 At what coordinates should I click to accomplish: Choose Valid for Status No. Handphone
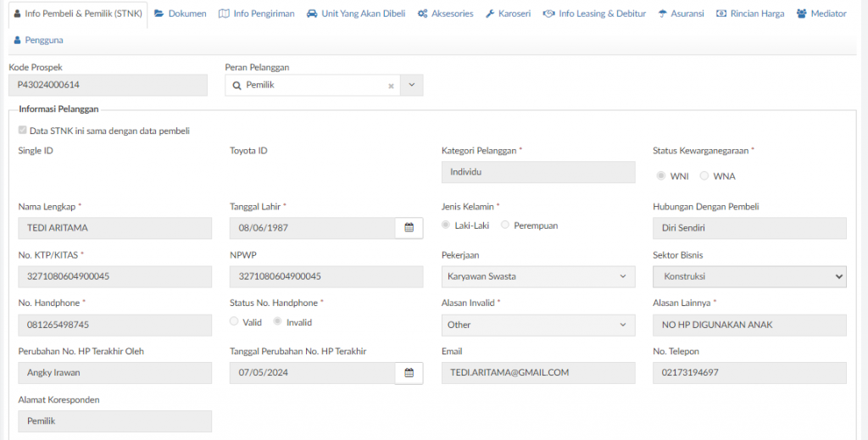pos(234,321)
